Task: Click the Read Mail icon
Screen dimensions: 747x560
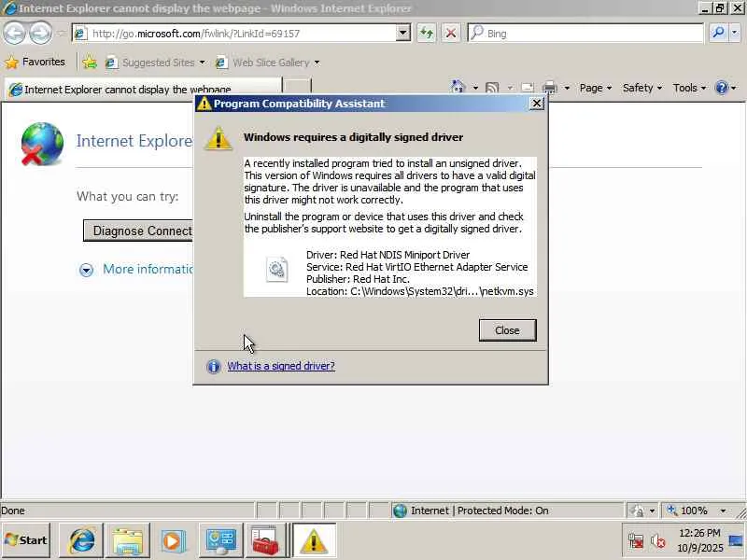Action: point(528,88)
